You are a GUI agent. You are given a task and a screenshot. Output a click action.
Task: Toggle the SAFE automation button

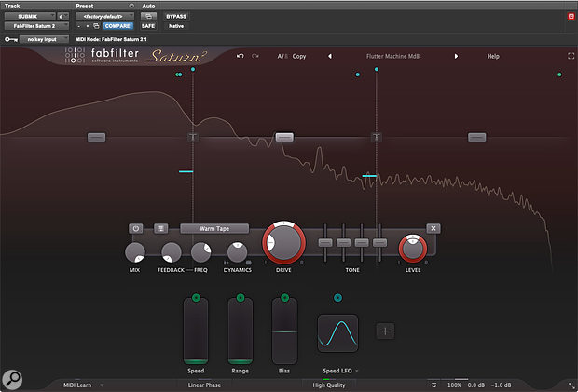(148, 26)
